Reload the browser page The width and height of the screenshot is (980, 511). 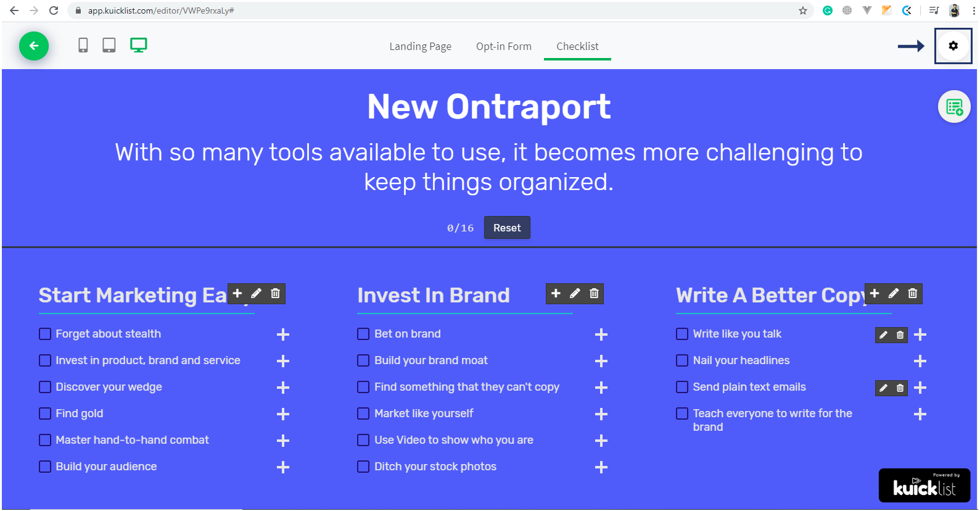tap(54, 10)
